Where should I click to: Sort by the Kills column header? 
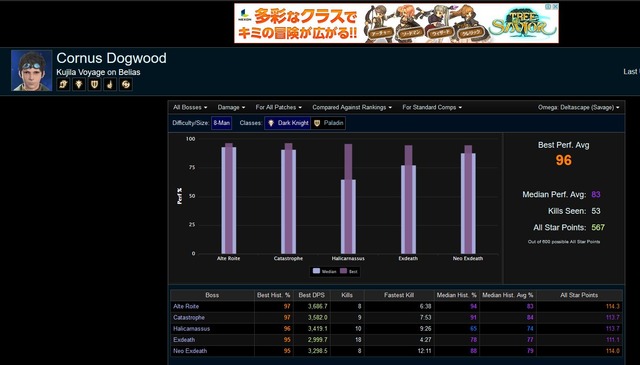tap(347, 295)
